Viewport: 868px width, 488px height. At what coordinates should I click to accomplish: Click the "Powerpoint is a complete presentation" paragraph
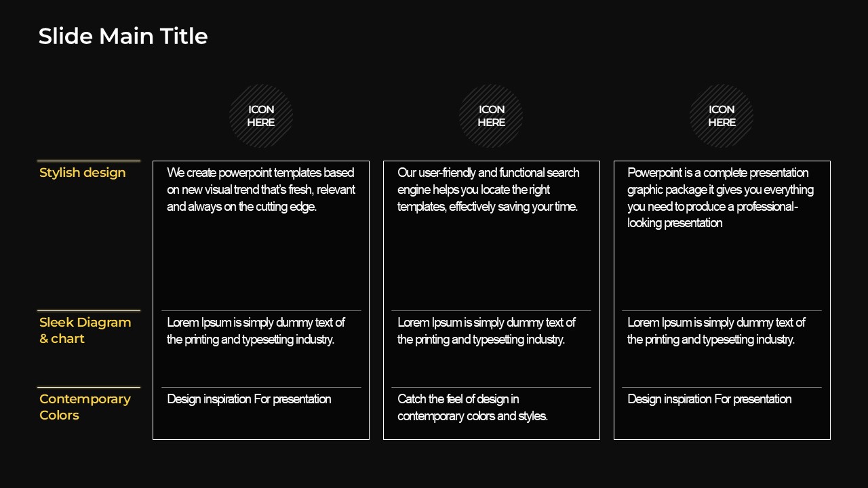point(720,197)
